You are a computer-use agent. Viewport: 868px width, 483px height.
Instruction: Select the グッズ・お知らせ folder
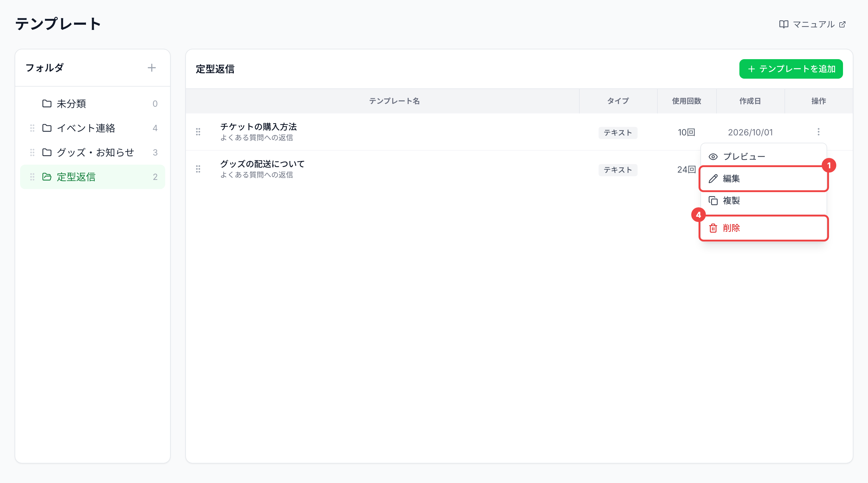point(93,152)
